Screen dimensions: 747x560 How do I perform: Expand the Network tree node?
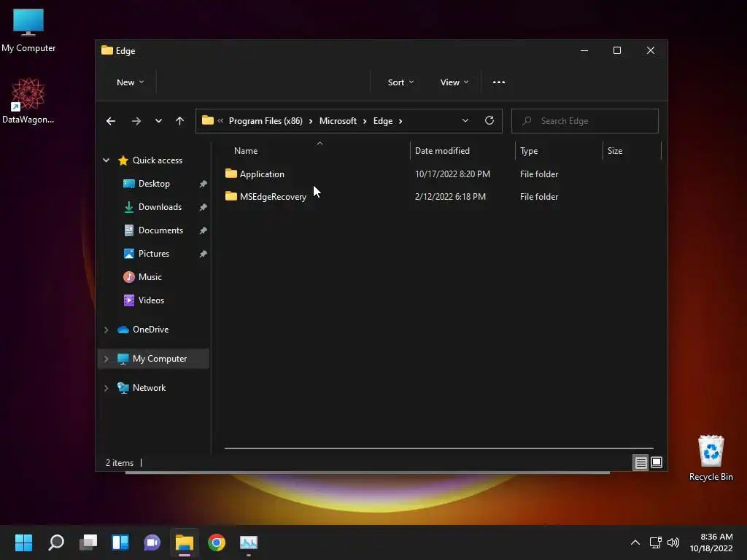pos(107,388)
